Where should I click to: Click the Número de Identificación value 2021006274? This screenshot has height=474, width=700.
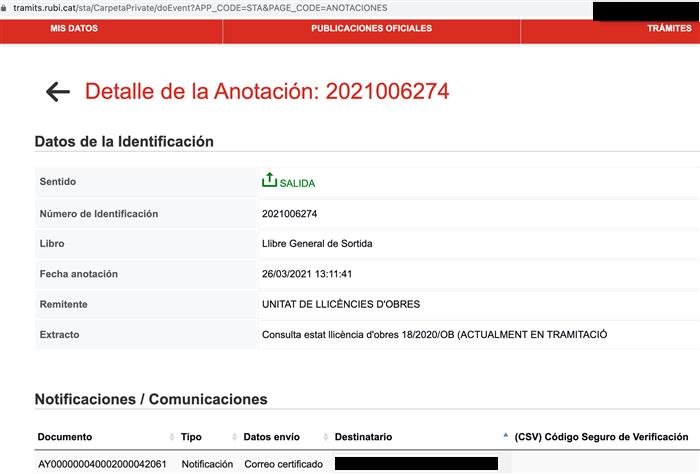[x=289, y=214]
